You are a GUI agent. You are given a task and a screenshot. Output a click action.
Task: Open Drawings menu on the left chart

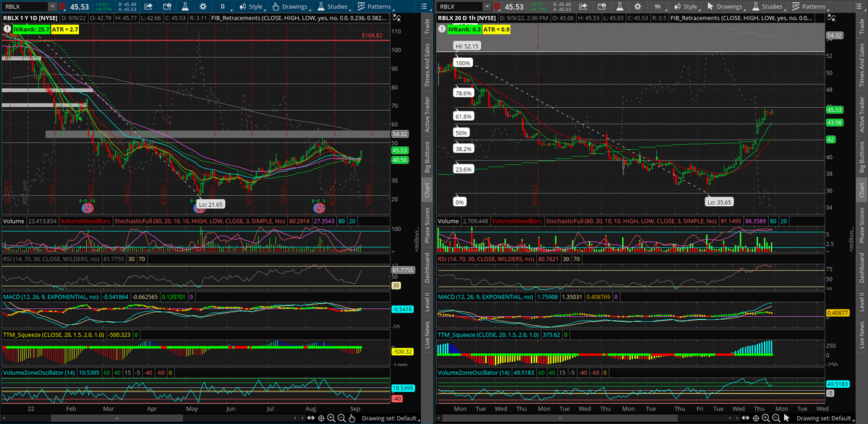[291, 7]
